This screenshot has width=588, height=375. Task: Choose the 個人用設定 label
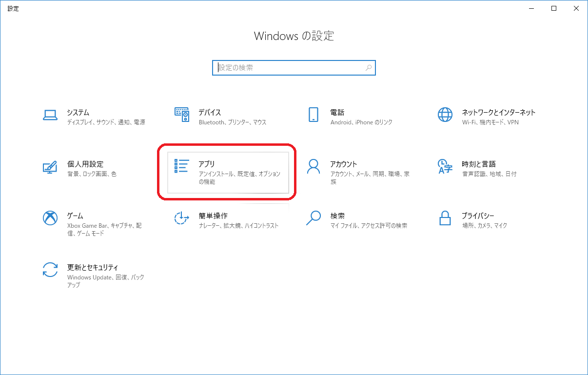click(x=85, y=164)
